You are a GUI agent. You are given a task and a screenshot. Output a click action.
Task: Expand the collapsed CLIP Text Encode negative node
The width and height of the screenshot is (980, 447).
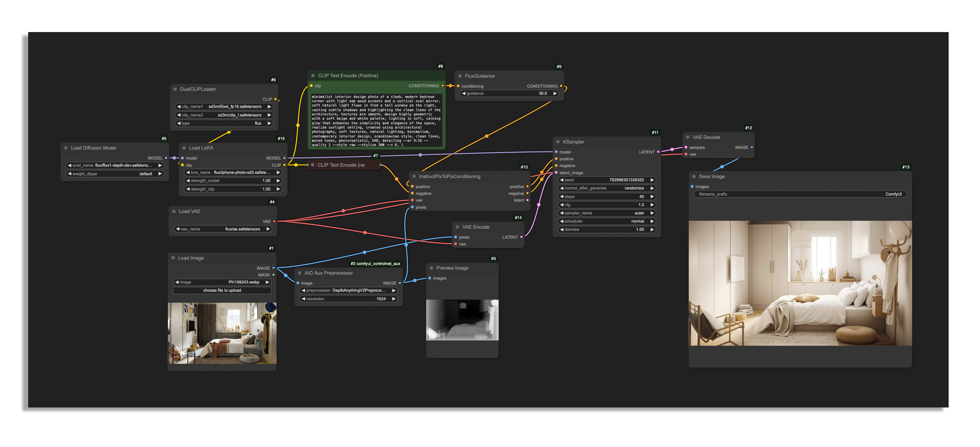[313, 165]
